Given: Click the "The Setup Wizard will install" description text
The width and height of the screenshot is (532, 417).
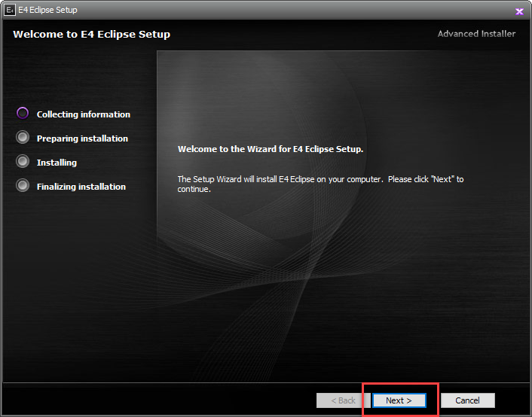Looking at the screenshot, I should (x=320, y=184).
